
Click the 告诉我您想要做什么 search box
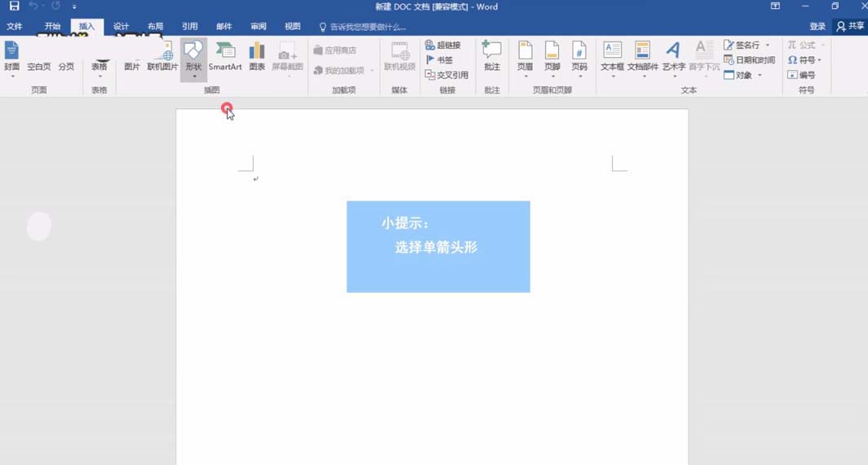click(x=363, y=27)
